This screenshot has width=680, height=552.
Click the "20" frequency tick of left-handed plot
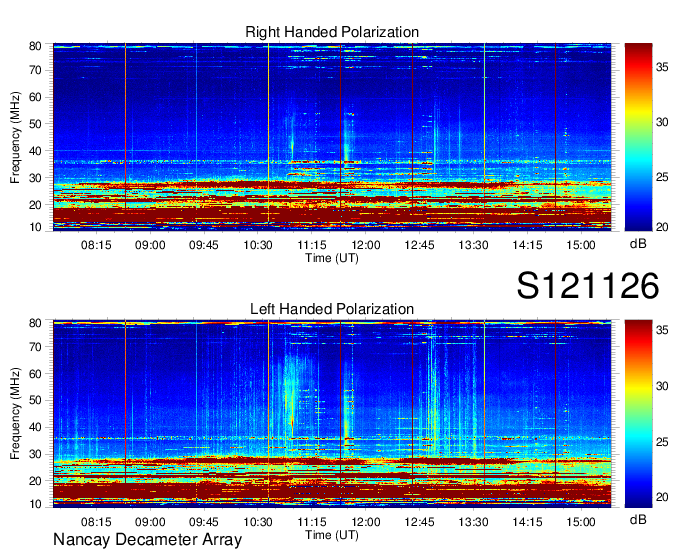pos(35,481)
